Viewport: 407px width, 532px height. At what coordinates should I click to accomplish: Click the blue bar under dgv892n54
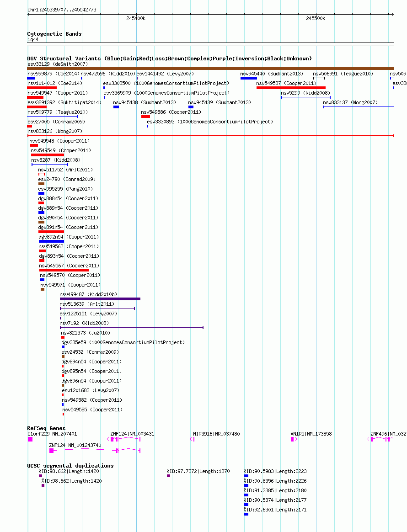tap(51, 241)
